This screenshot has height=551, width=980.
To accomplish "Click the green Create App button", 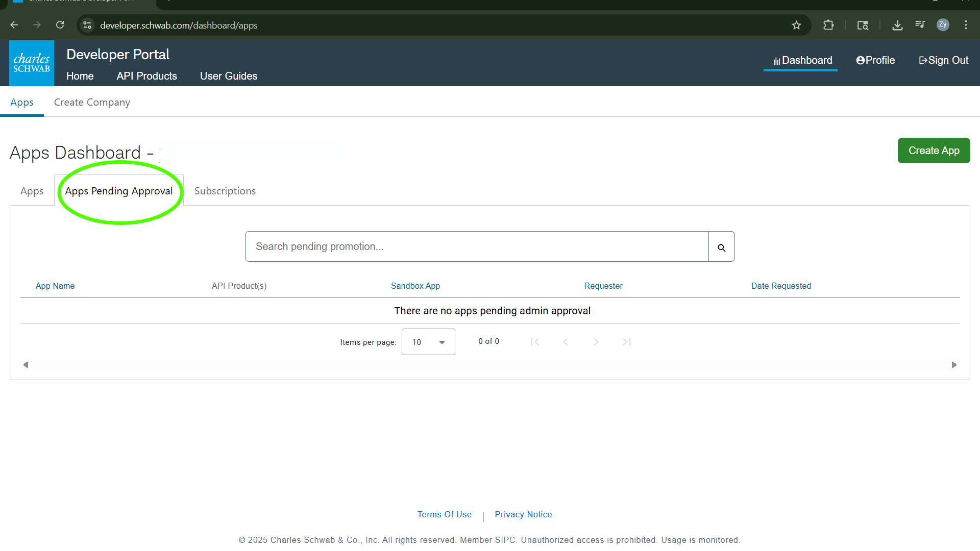I will 934,151.
